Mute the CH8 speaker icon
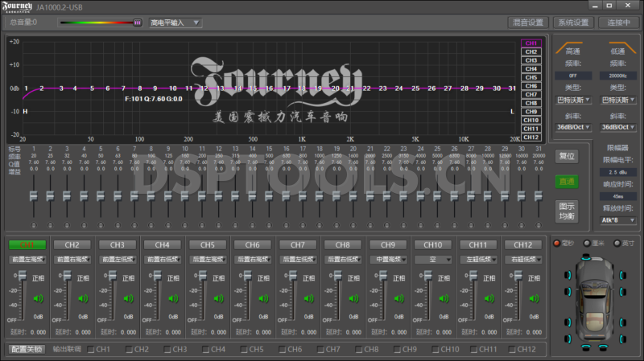Screen dimensions: 644x361 pos(353,298)
